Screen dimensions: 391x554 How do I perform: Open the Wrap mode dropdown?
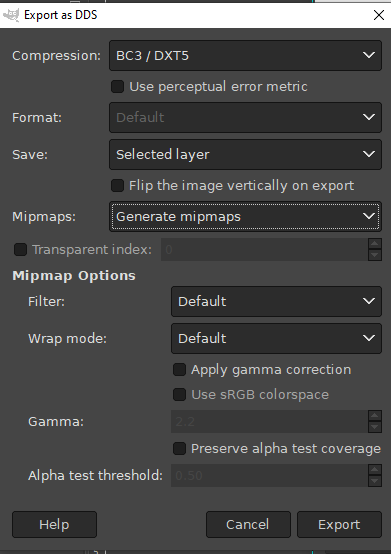click(276, 338)
